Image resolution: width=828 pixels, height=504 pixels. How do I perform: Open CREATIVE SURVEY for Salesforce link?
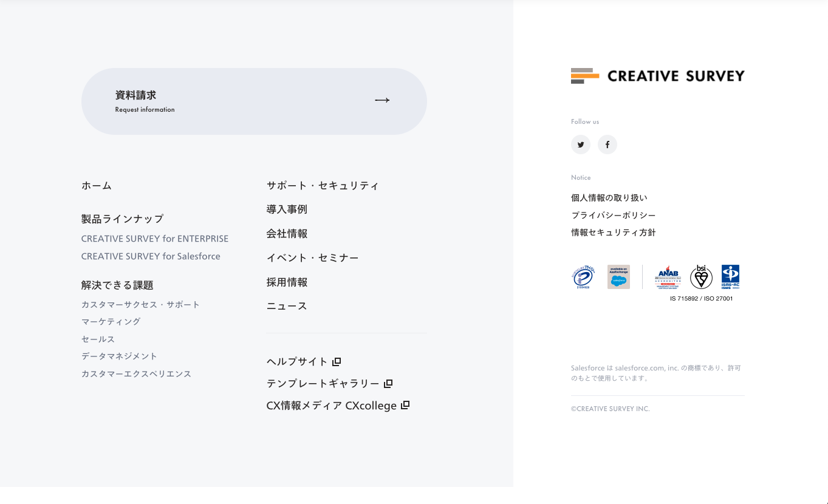(x=151, y=256)
